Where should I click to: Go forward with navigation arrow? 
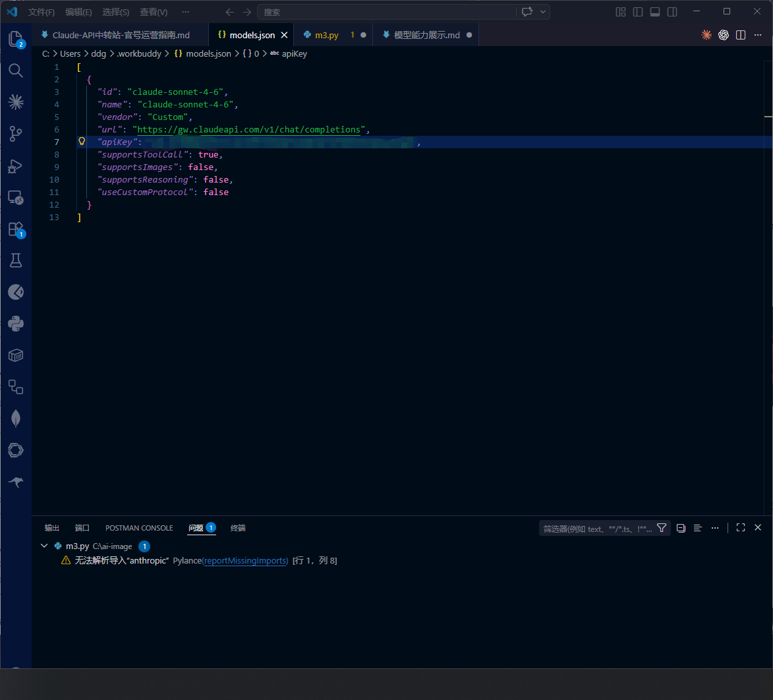coord(247,12)
